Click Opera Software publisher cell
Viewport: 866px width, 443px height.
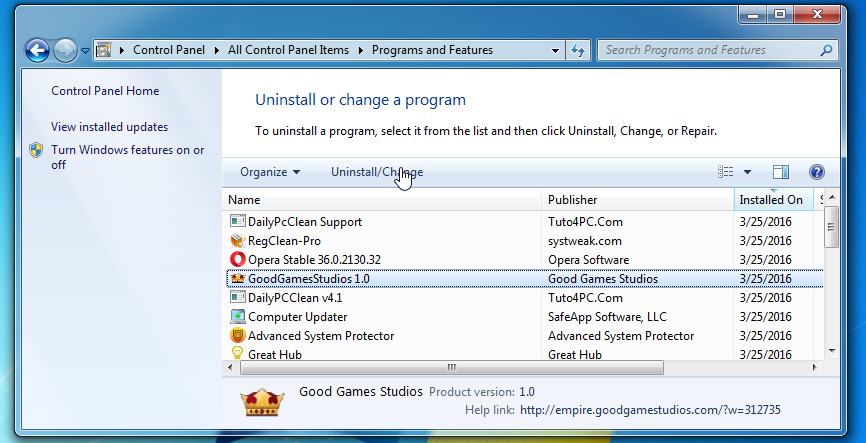(588, 260)
